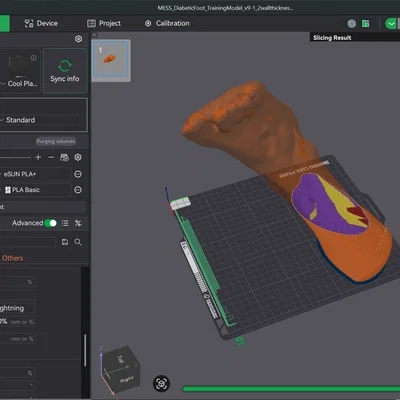Open the AMS filament sync icon

pos(64,157)
